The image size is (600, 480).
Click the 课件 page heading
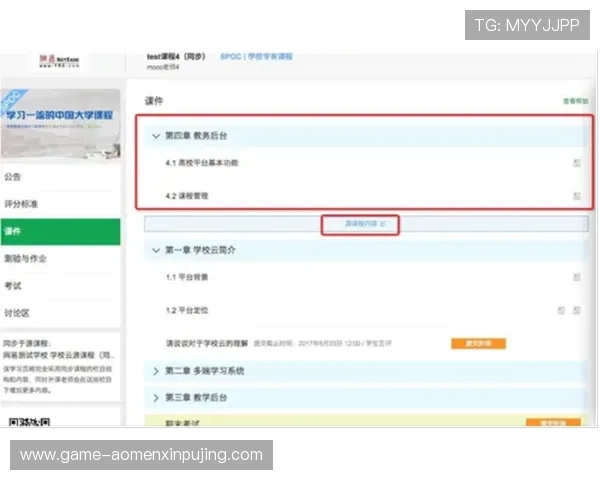coord(154,101)
